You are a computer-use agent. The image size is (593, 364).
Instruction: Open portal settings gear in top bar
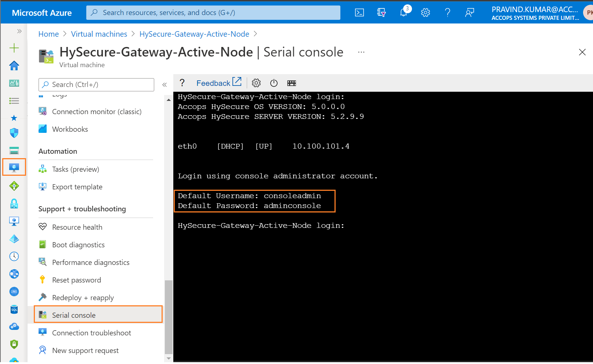tap(426, 12)
